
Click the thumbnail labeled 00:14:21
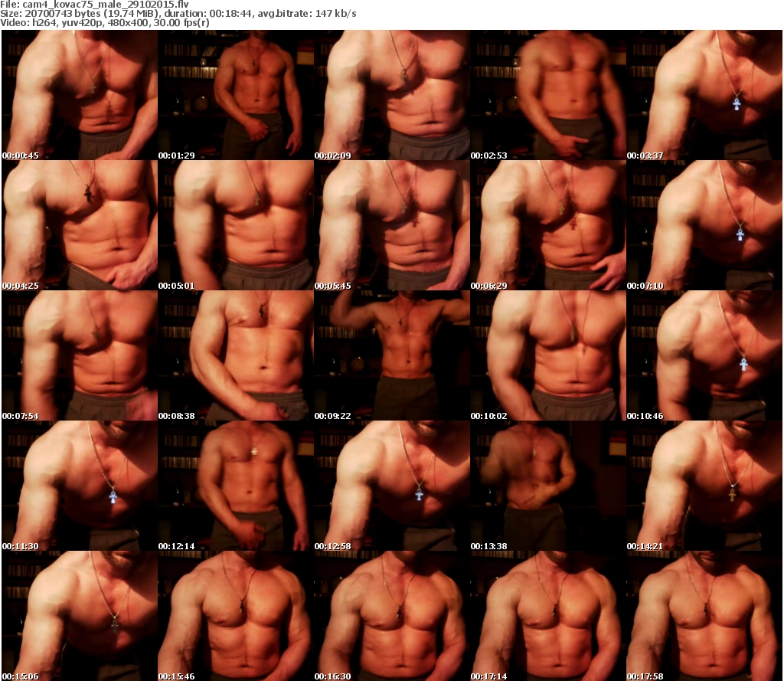[704, 486]
